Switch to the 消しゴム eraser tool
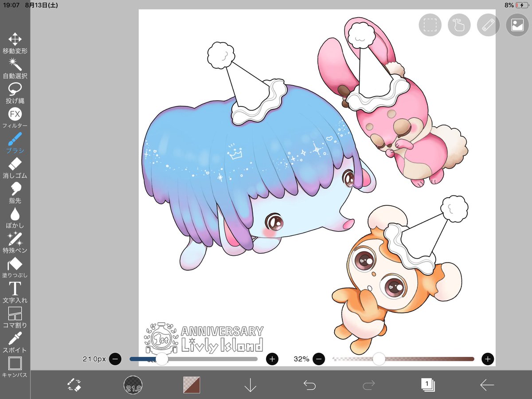This screenshot has height=399, width=532. click(x=15, y=168)
